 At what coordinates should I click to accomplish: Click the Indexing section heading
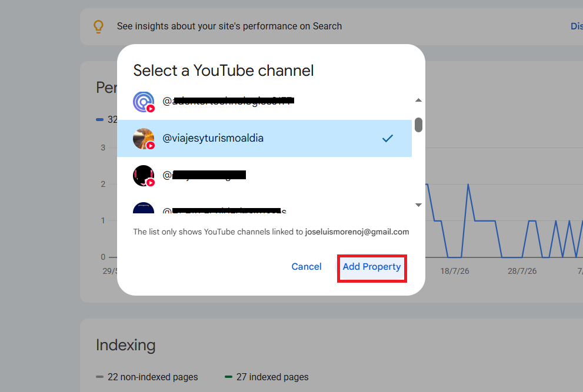tap(126, 345)
